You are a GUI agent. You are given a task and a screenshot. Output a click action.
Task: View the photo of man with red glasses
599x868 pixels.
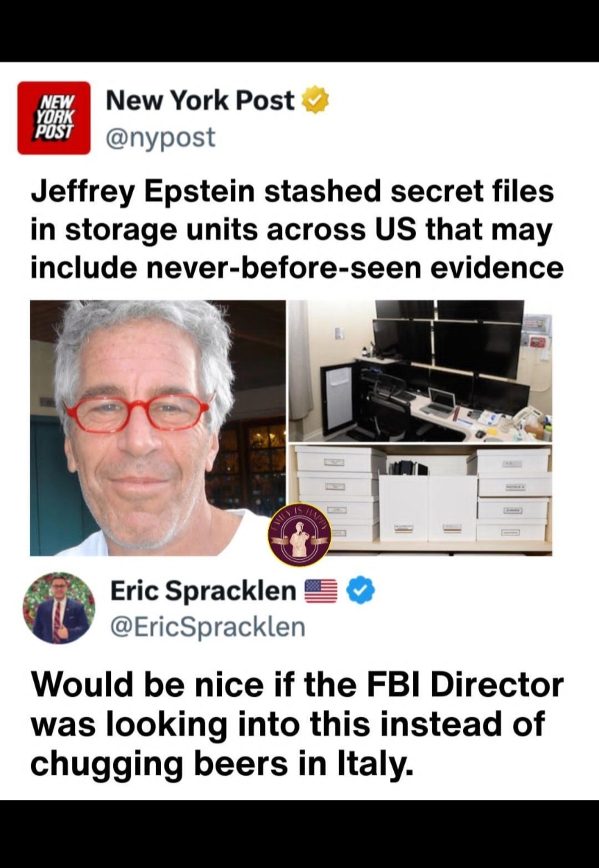157,427
